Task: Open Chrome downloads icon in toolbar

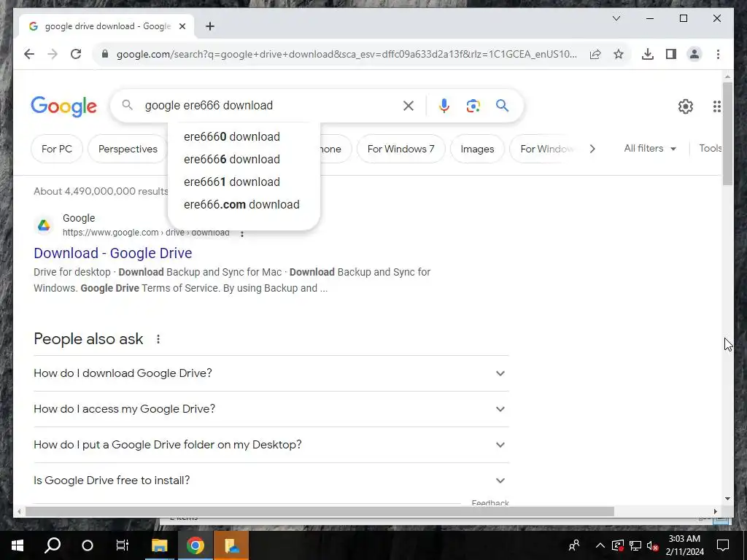Action: tap(648, 54)
